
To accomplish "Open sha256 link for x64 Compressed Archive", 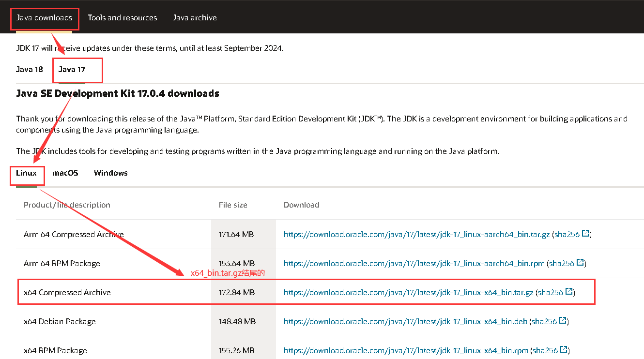I will coord(551,292).
